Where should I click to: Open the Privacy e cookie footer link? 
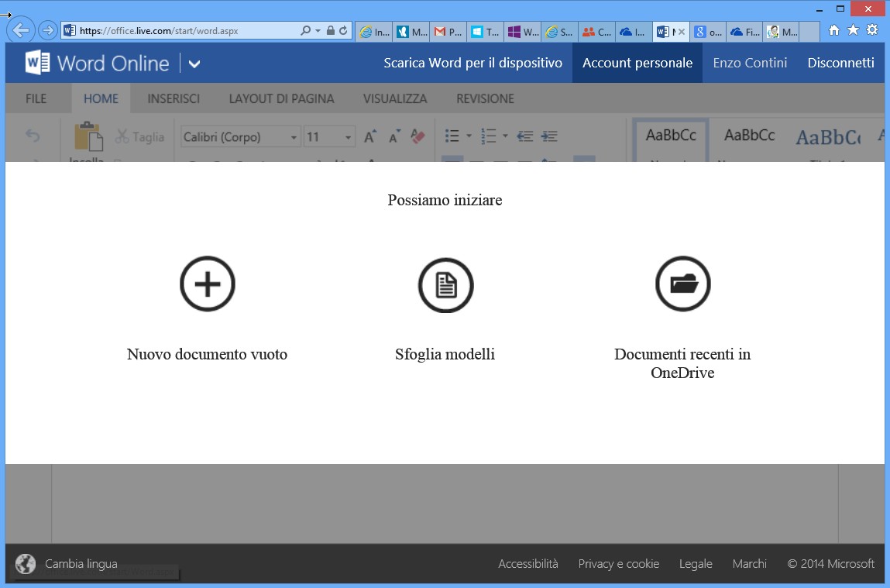[618, 564]
